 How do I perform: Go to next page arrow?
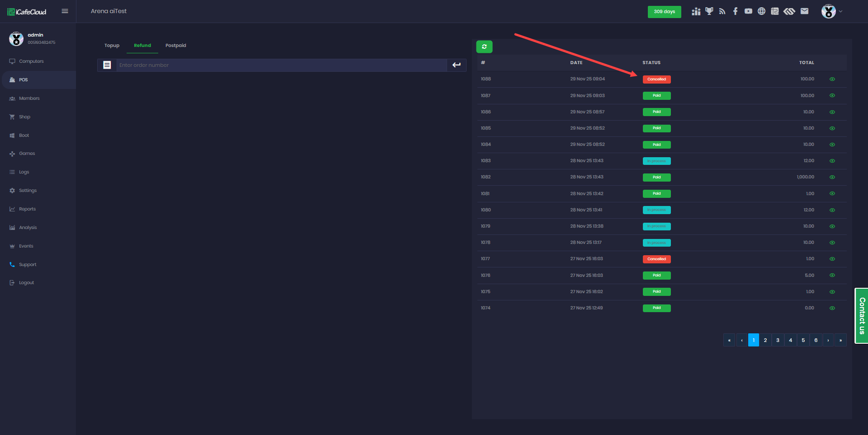pyautogui.click(x=828, y=340)
